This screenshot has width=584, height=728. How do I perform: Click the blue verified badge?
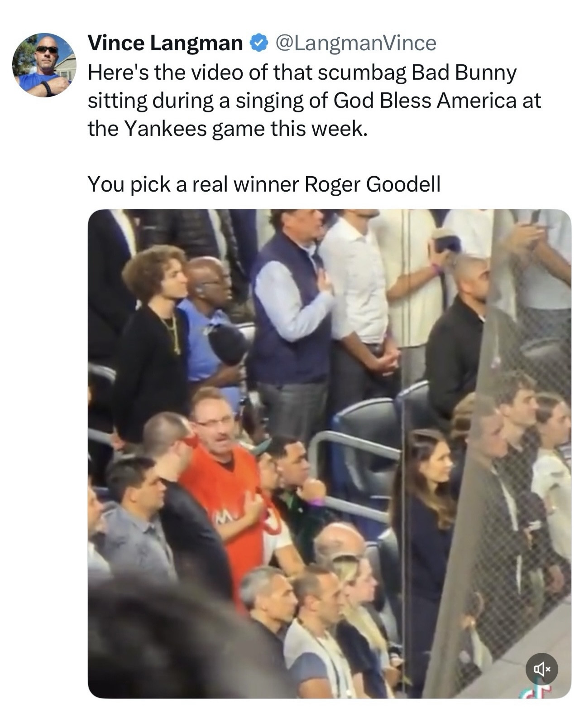pos(258,44)
